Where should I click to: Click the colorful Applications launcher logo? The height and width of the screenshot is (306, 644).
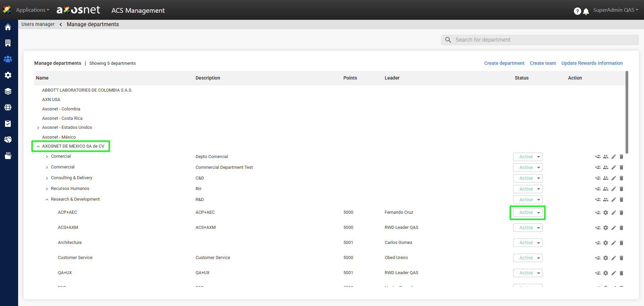[x=7, y=10]
